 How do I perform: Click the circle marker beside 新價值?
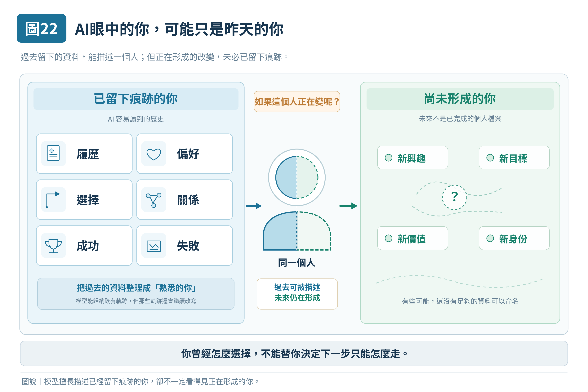click(x=389, y=238)
